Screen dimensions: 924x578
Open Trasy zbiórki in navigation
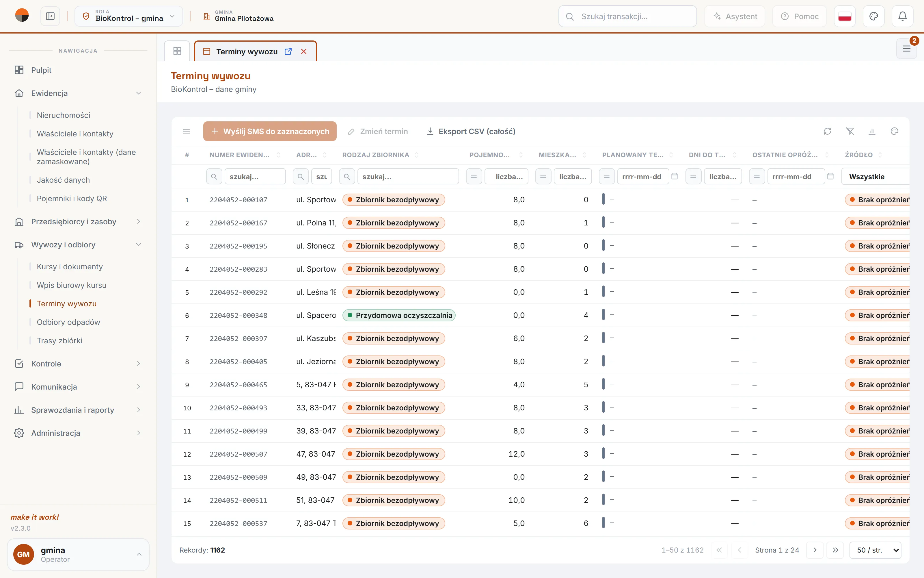(x=59, y=341)
